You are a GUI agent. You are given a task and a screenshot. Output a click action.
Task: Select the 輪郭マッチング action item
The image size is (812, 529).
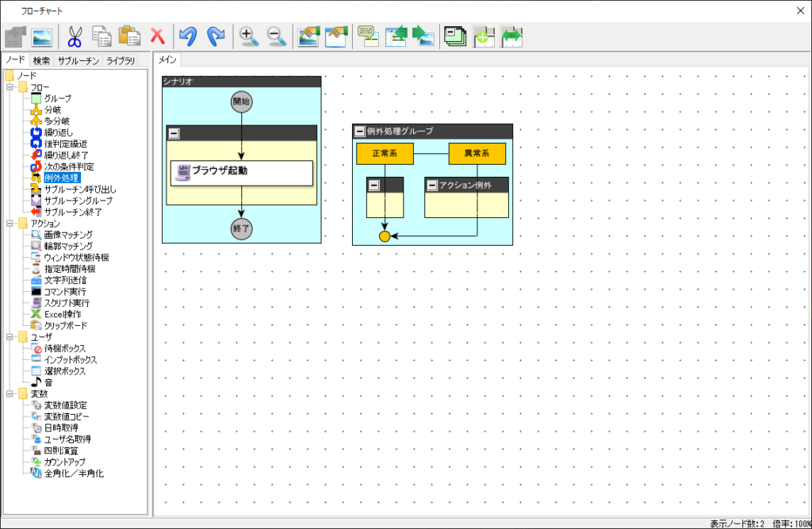(68, 246)
